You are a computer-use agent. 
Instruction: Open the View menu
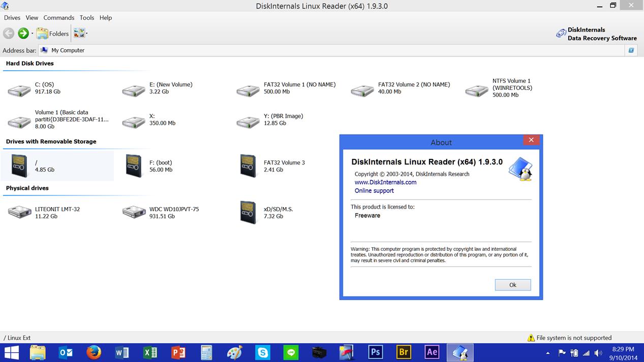32,18
